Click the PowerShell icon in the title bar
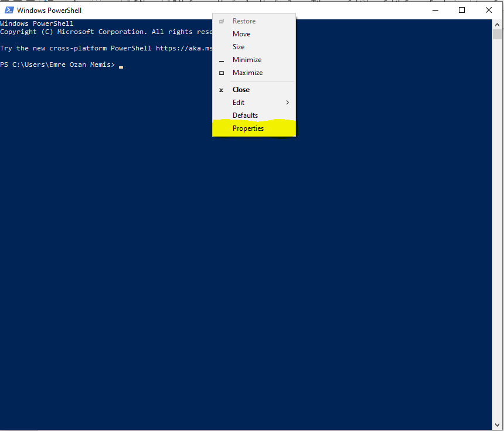 (x=9, y=11)
